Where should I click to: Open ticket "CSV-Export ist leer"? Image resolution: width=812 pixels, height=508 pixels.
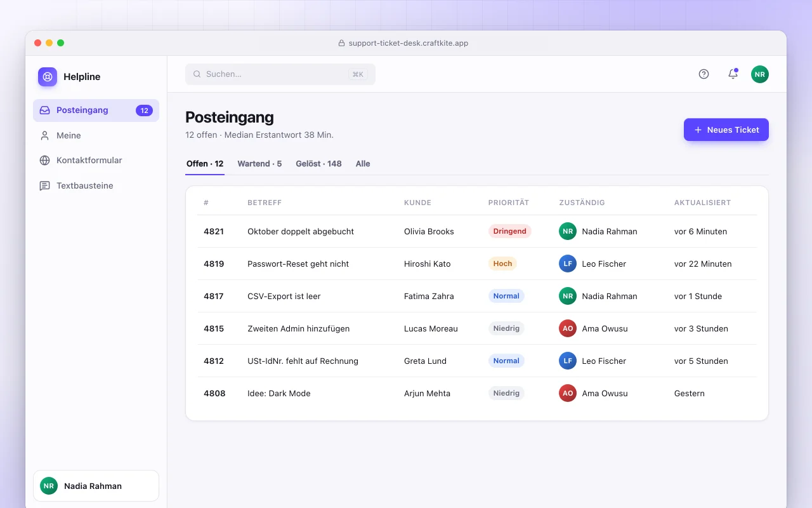(284, 296)
